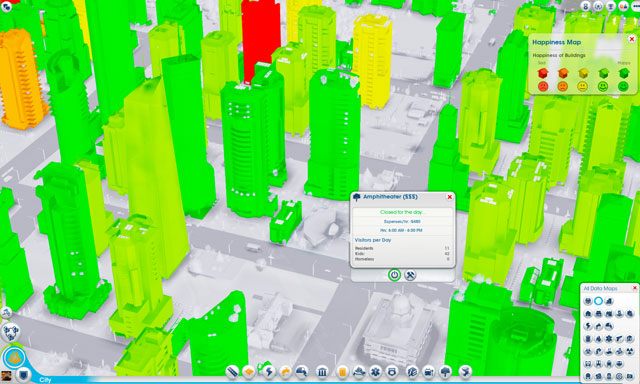Click the orange frowning face in Happiness legend
The height and width of the screenshot is (384, 640).
562,87
